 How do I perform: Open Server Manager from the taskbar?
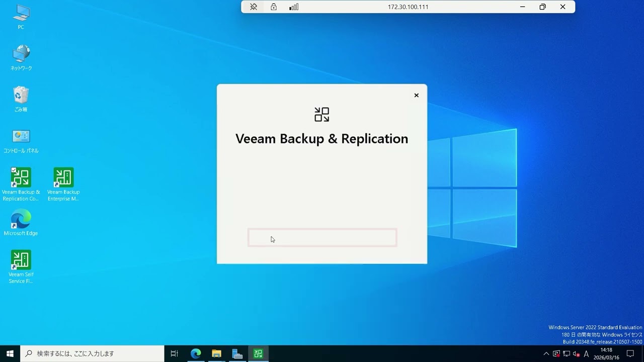237,353
